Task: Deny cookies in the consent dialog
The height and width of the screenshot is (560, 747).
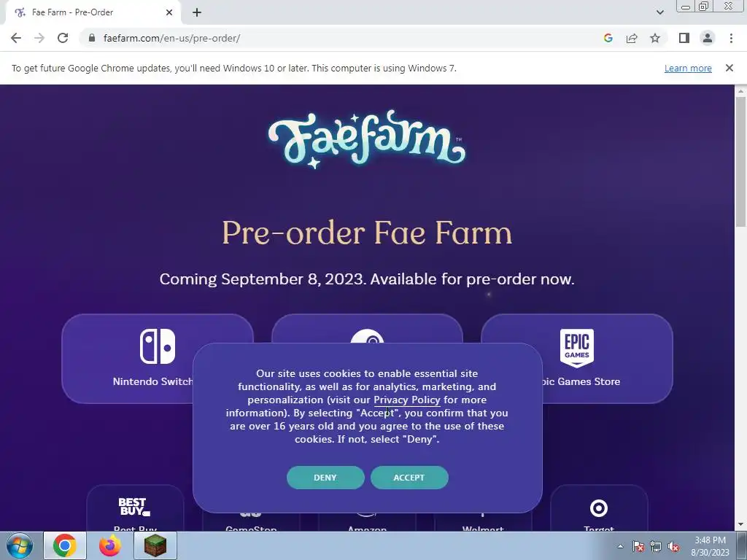Action: coord(325,478)
